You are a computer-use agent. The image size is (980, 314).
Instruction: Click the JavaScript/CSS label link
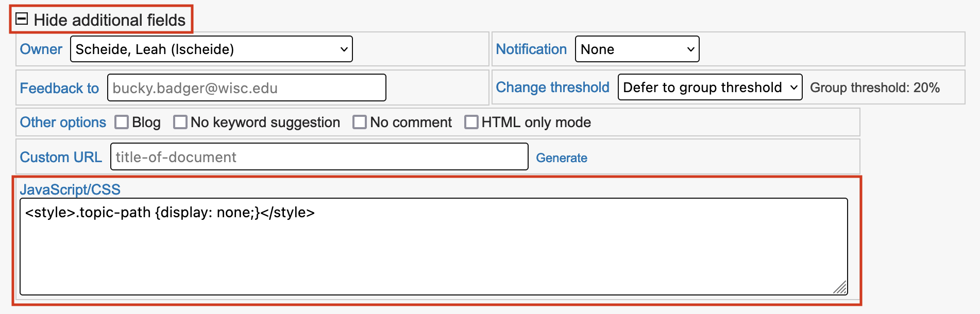[x=70, y=189]
